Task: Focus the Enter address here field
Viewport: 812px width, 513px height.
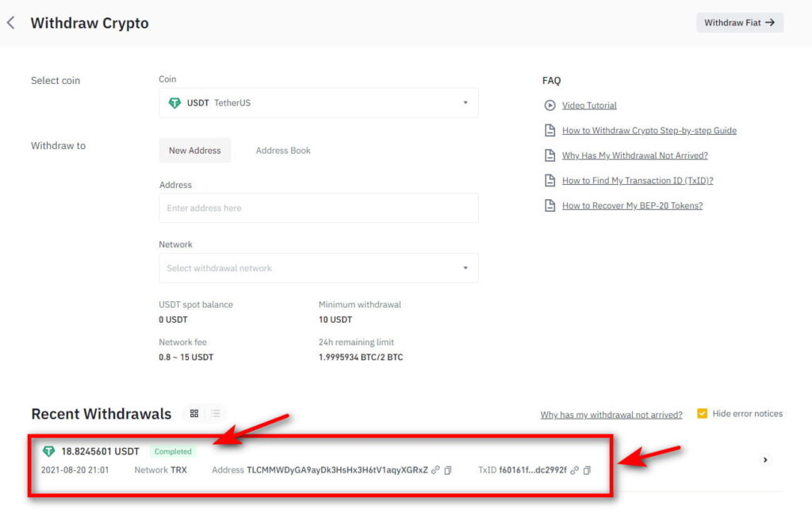Action: 319,208
